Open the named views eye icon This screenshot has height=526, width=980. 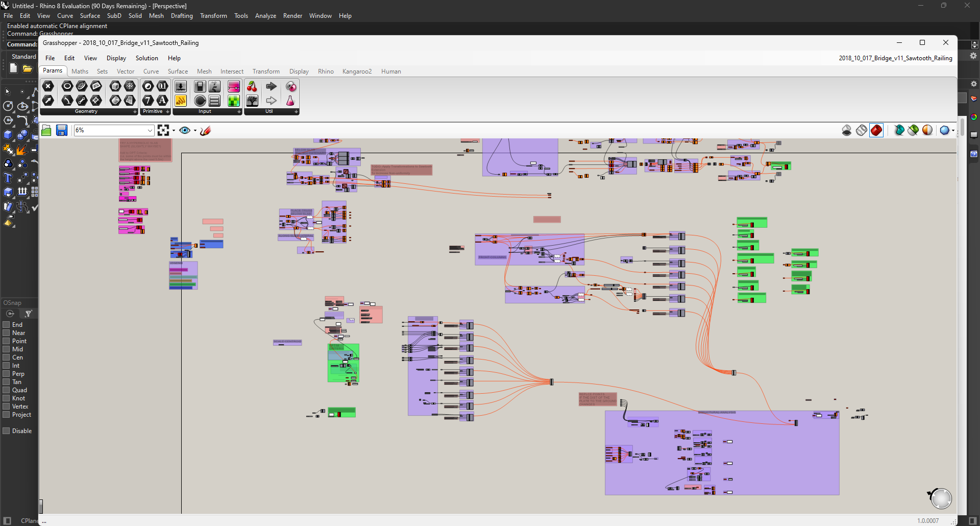click(x=185, y=131)
